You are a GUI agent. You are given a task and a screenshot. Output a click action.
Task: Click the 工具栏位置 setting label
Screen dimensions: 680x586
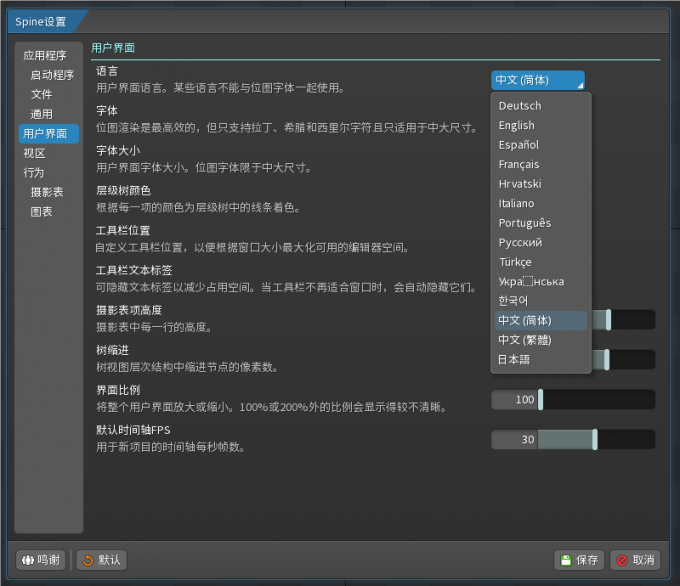(x=123, y=230)
